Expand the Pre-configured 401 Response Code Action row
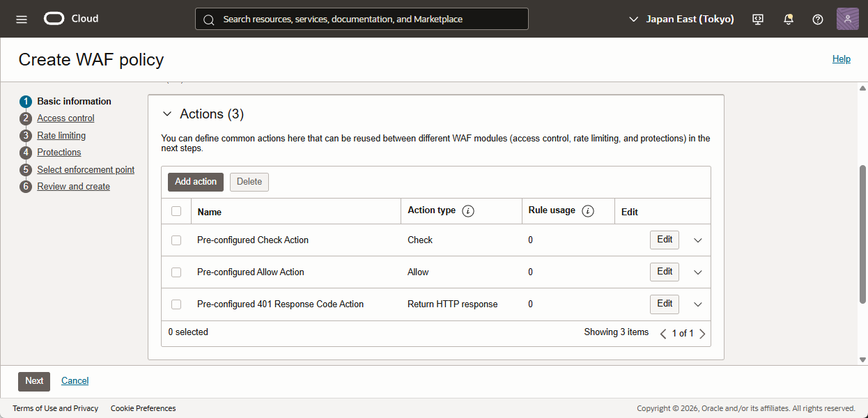868x418 pixels. (x=698, y=304)
